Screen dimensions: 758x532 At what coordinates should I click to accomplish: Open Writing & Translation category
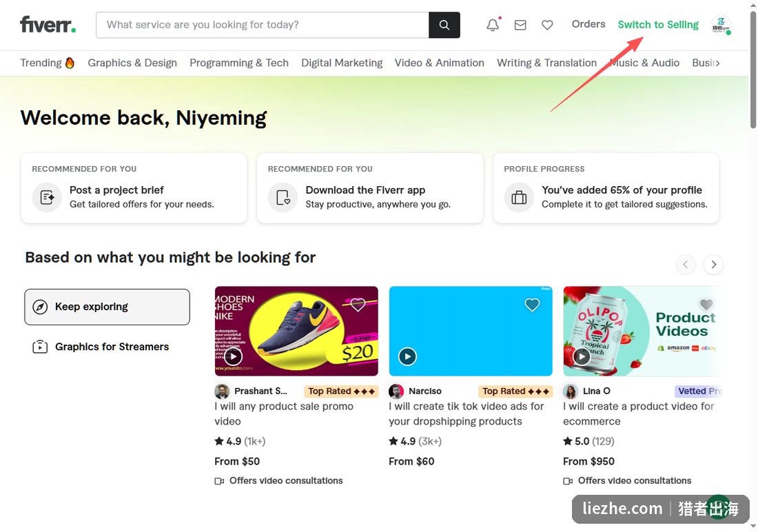(546, 63)
